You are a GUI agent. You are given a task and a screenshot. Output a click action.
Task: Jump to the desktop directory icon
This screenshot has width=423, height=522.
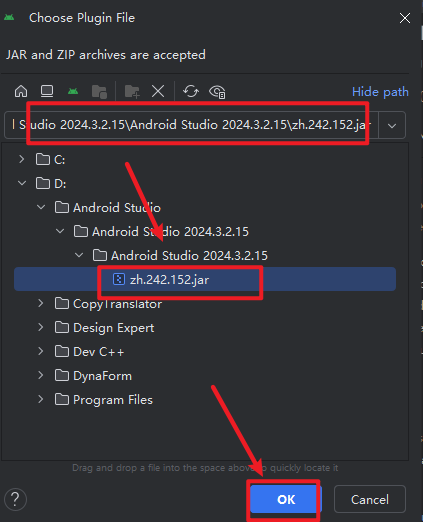coord(47,91)
